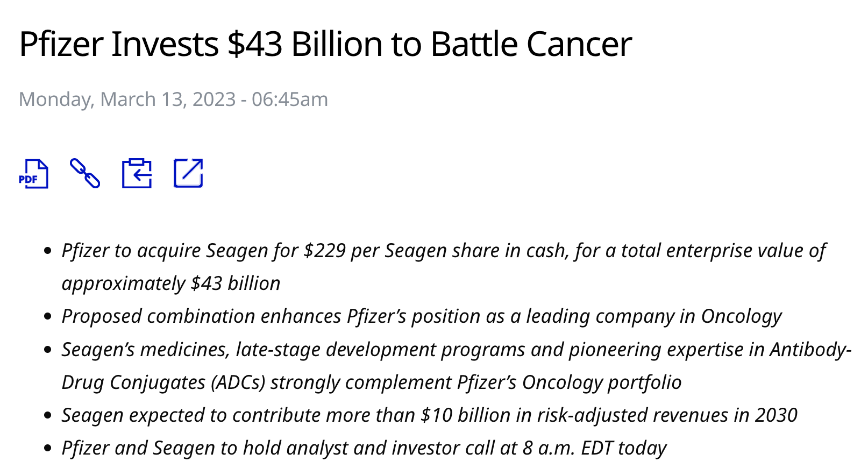The width and height of the screenshot is (868, 468).
Task: Click "8 a.m. EDT today" text
Action: [594, 448]
